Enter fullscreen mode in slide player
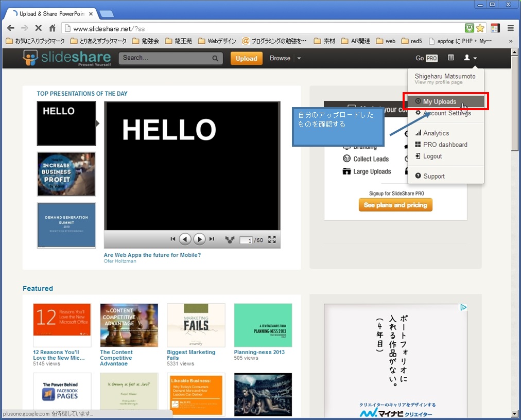Image resolution: width=521 pixels, height=420 pixels. (x=272, y=239)
